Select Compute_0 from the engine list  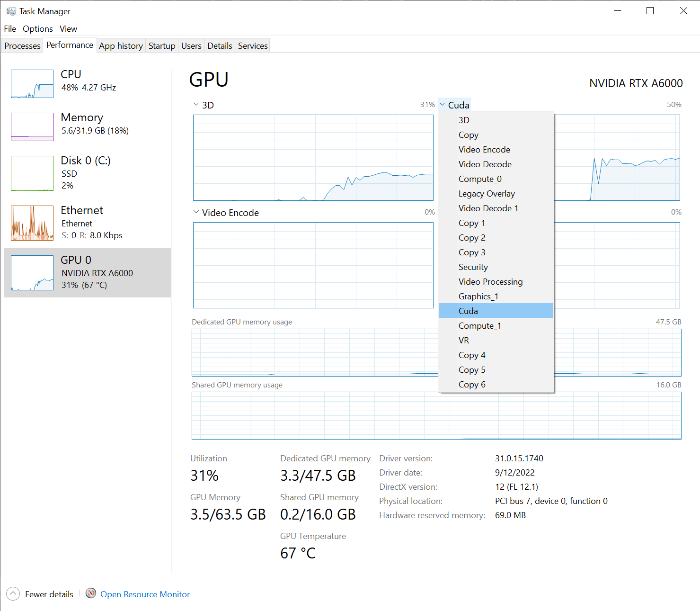pos(480,179)
